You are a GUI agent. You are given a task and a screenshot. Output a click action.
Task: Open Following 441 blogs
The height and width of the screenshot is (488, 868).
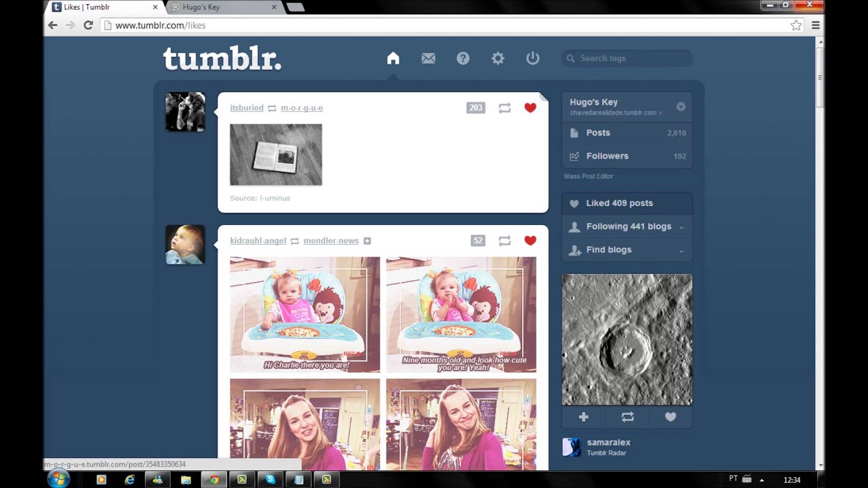627,226
